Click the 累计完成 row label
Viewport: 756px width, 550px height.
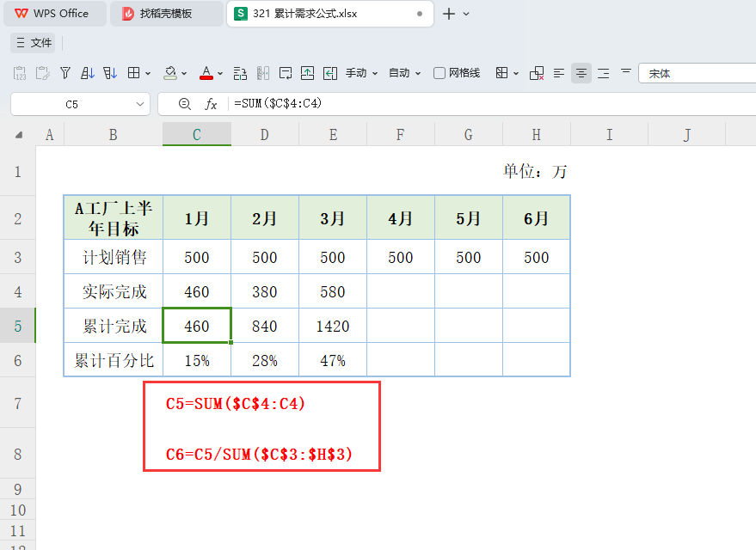pos(114,326)
